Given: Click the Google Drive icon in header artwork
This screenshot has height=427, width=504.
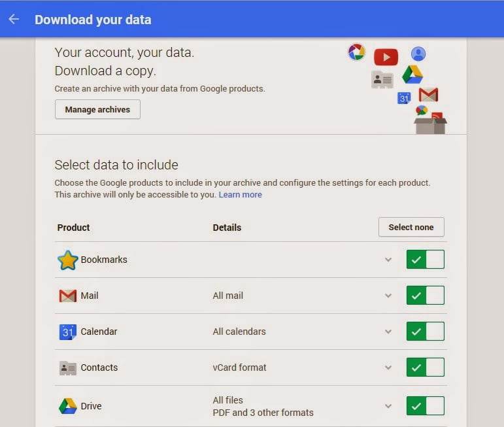Looking at the screenshot, I should tap(412, 75).
